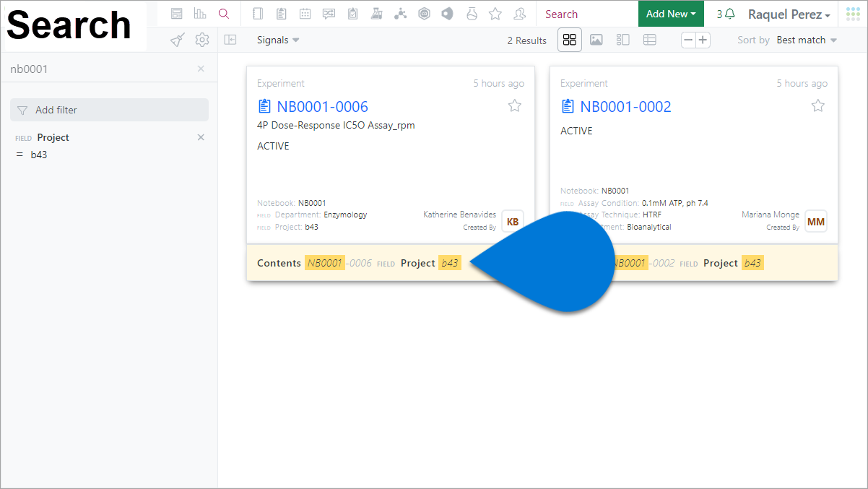Viewport: 868px width, 489px height.
Task: Open the colored dots app grid
Action: (x=853, y=14)
